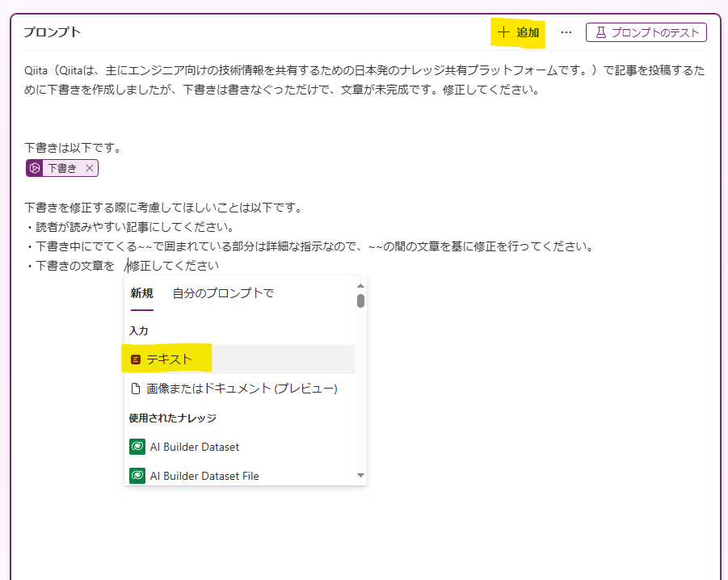
Task: Click the 下書きは以下です。 line
Action: 73,148
